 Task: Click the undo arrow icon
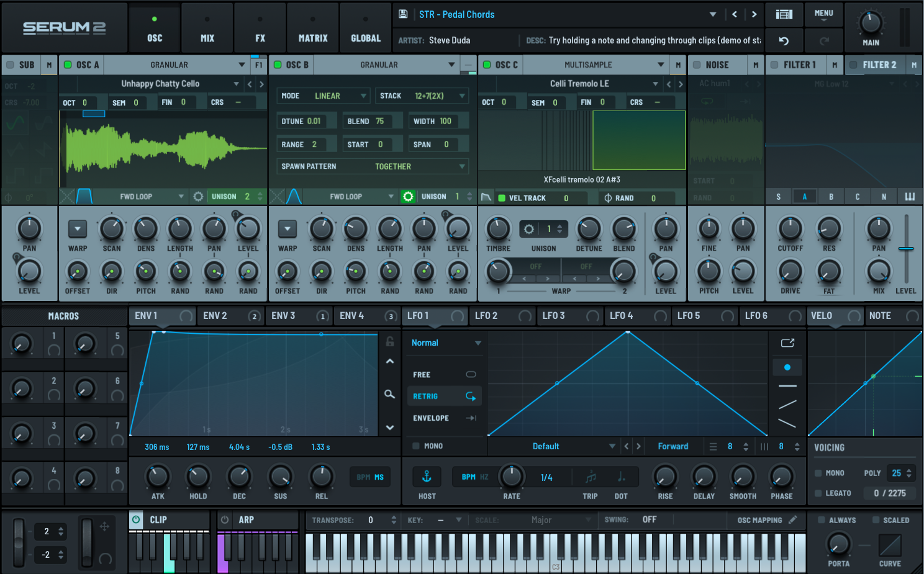coord(784,41)
